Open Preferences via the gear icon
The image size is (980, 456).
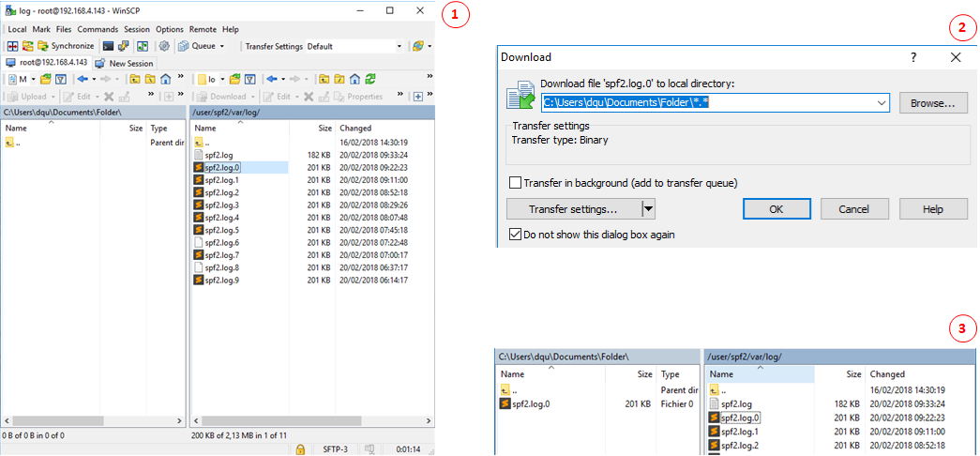[x=164, y=46]
